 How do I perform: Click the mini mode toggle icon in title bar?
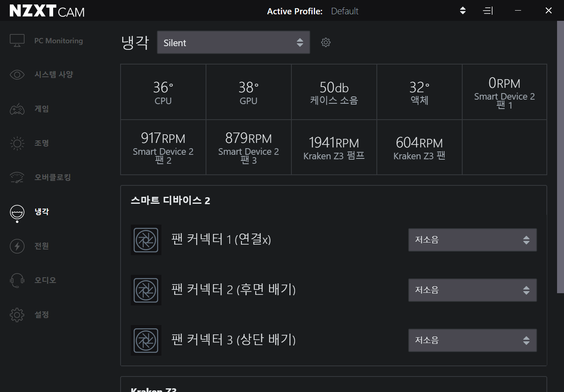click(x=488, y=11)
